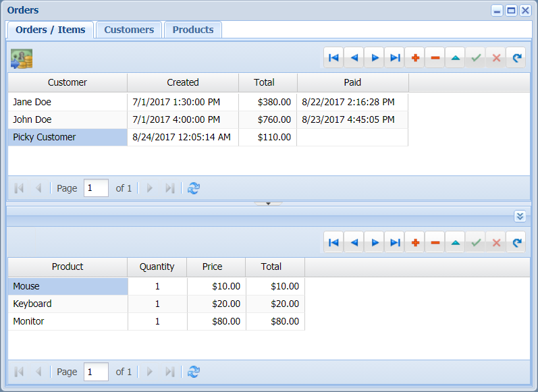The width and height of the screenshot is (538, 392).
Task: Sort orders by the Customer column header
Action: [x=68, y=82]
